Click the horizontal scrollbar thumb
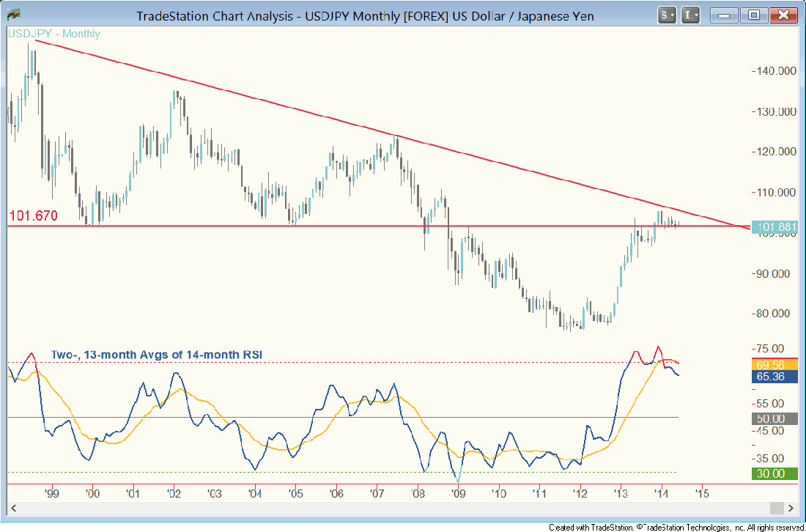 click(x=775, y=509)
